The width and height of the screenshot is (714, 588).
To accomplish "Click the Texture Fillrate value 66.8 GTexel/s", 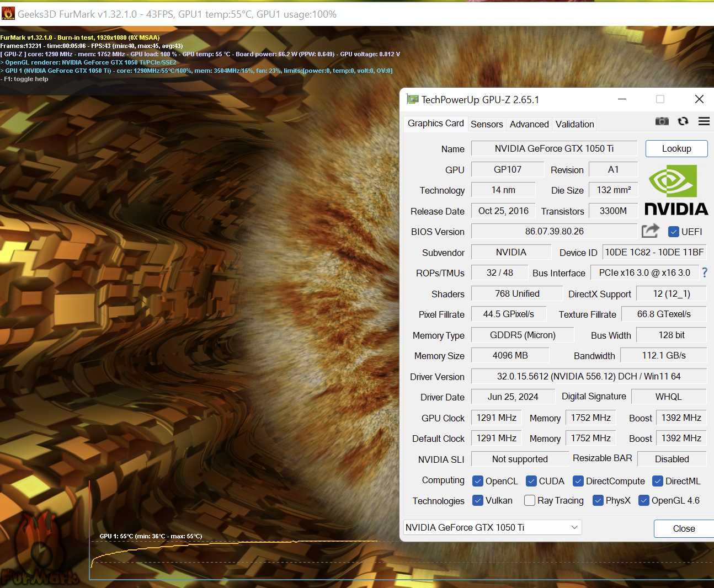I will click(x=664, y=314).
